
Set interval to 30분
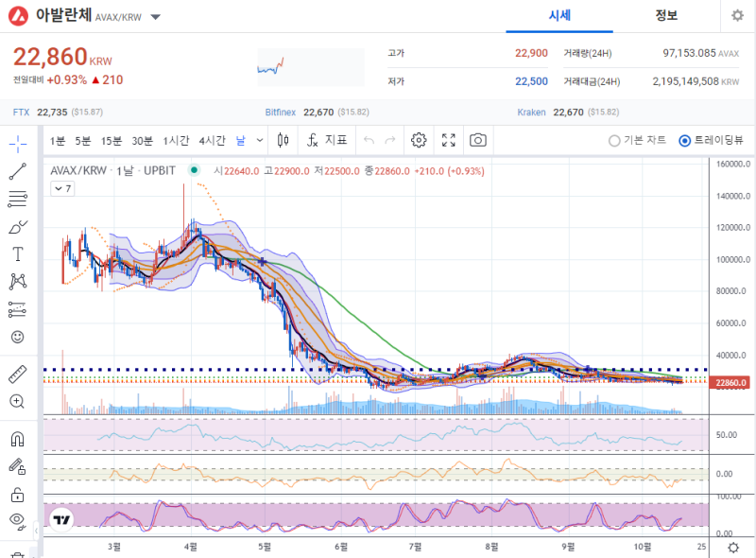click(x=143, y=141)
